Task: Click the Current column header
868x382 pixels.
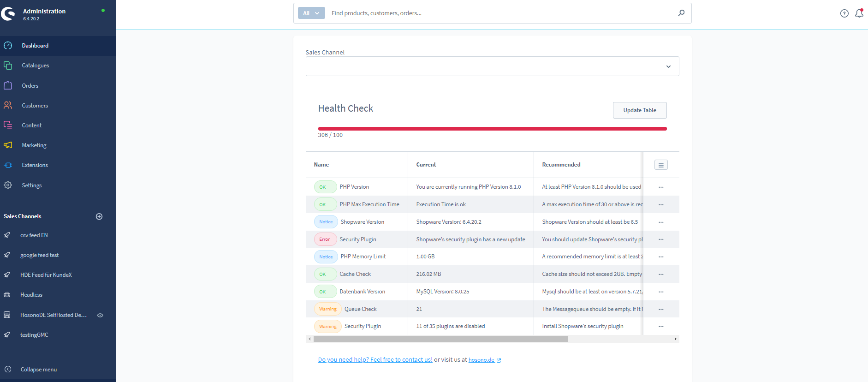Action: (x=471, y=165)
